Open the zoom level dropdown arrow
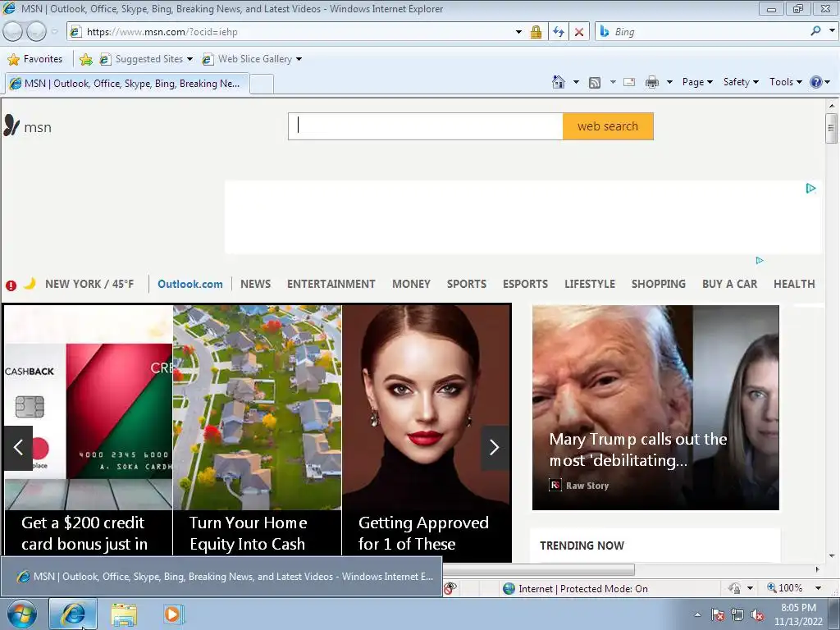Screen dimensions: 840x630 818,588
